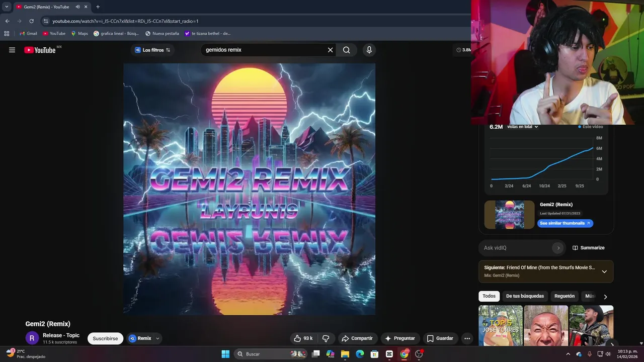Open File Explorer from the taskbar
The width and height of the screenshot is (644, 362).
(x=345, y=354)
